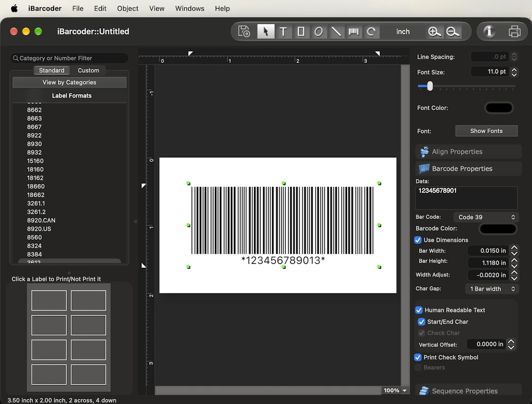Select the Line tool
This screenshot has height=404, width=532.
(336, 31)
